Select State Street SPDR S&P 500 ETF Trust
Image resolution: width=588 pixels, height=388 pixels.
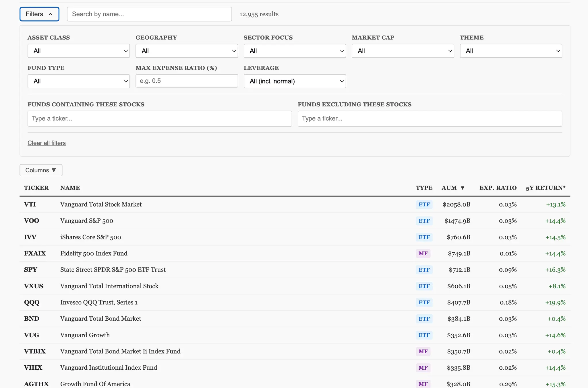pyautogui.click(x=113, y=270)
